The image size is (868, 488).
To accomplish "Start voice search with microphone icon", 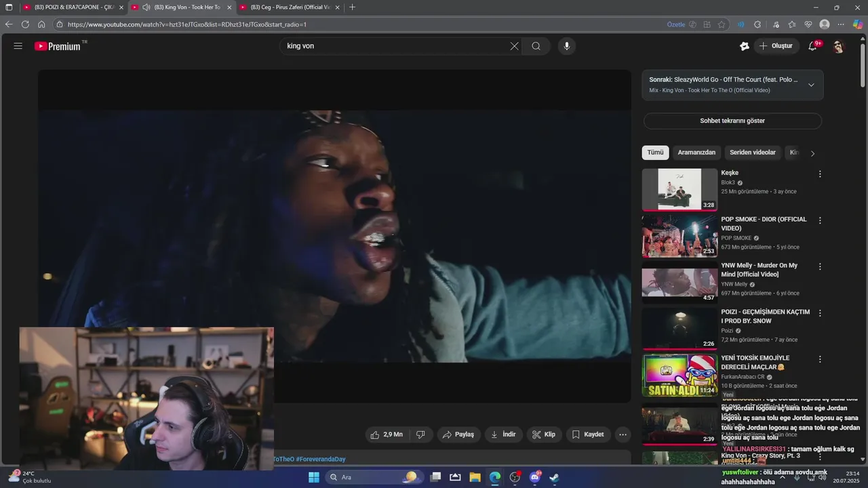I will 567,46.
